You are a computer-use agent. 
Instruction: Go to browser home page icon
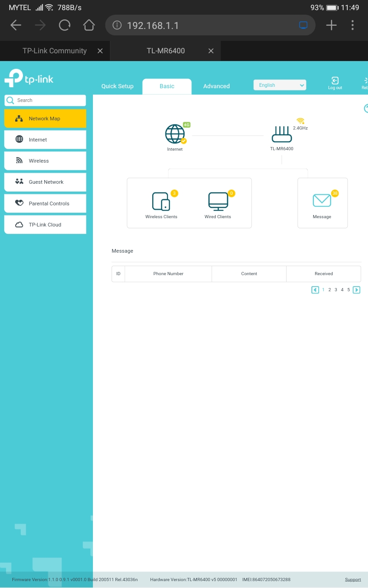pos(89,25)
